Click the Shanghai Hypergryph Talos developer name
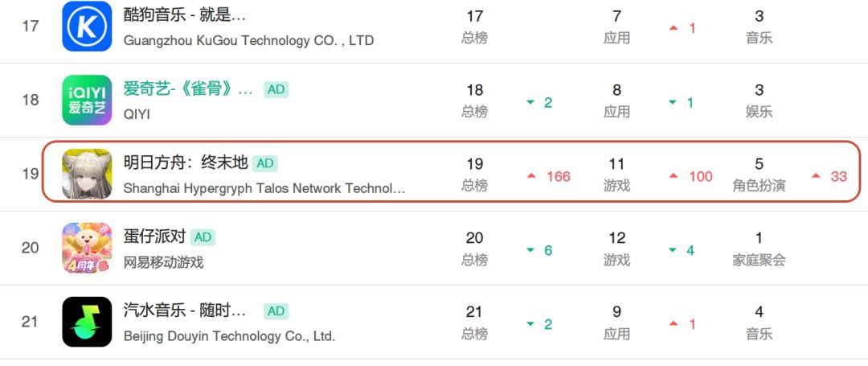This screenshot has width=868, height=366. (x=264, y=188)
